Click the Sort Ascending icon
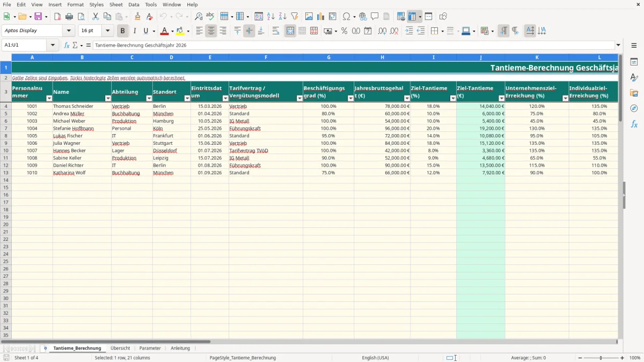Viewport: 644px width, 362px height. 271,17
